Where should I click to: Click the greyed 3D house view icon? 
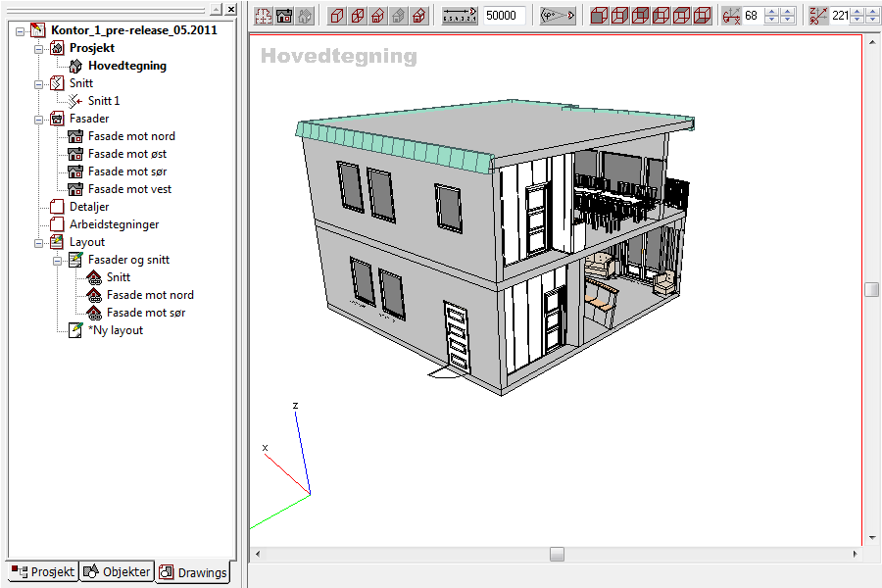pos(305,16)
